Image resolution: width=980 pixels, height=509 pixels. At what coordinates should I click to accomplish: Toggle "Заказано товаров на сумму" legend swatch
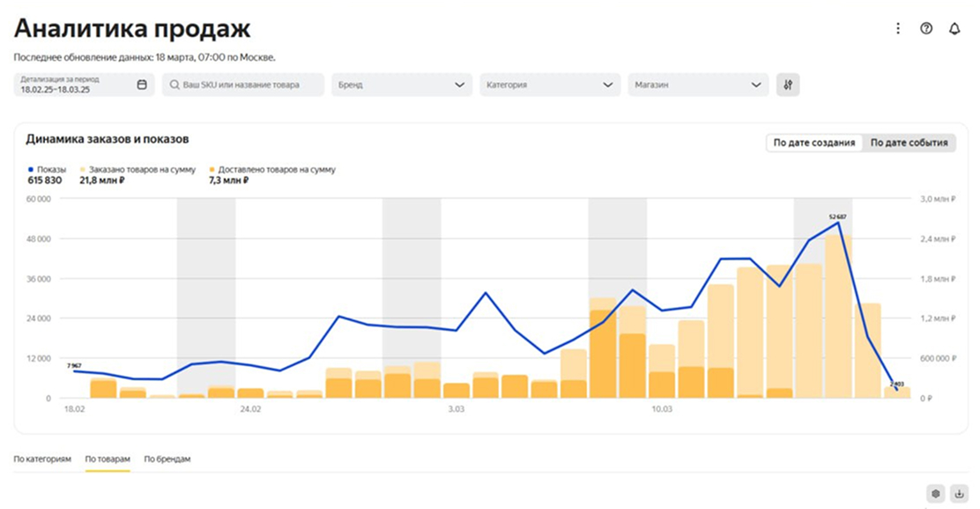coord(83,169)
